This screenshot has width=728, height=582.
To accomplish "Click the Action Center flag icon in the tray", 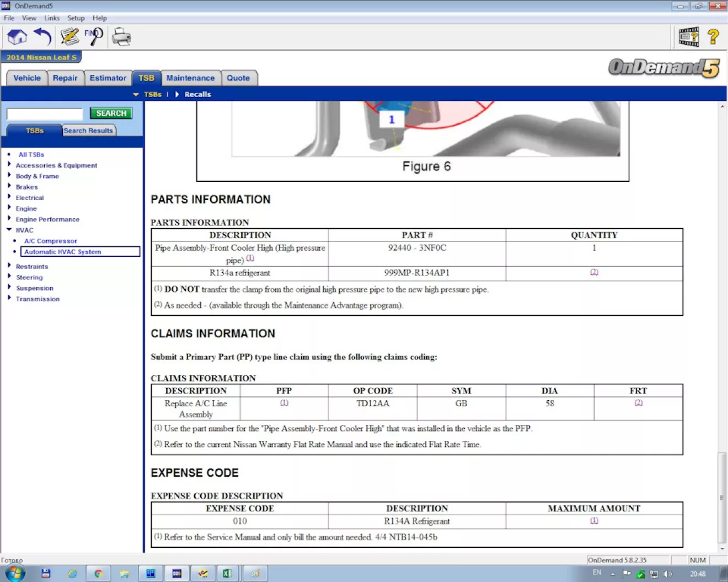I will [627, 574].
